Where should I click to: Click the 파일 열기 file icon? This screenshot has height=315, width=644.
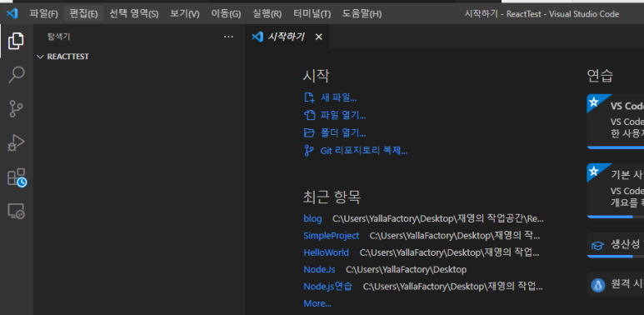pos(309,115)
